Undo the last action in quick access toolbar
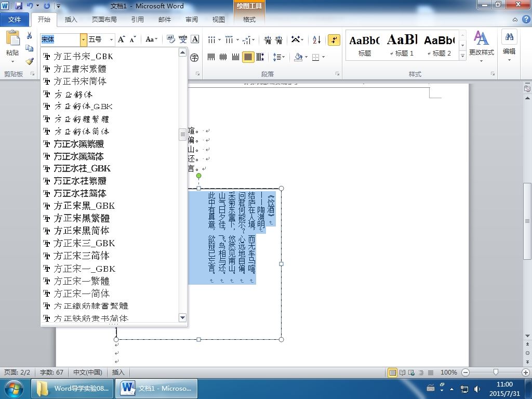 click(30, 6)
